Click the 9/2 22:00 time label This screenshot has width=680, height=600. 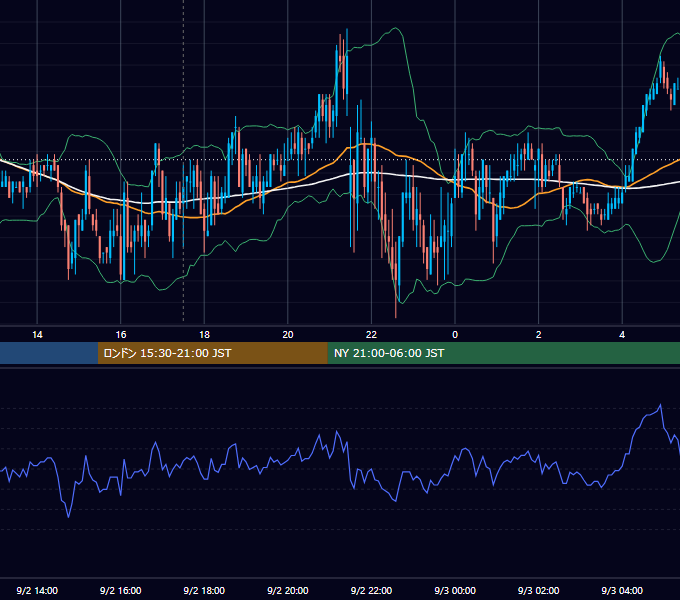[371, 590]
